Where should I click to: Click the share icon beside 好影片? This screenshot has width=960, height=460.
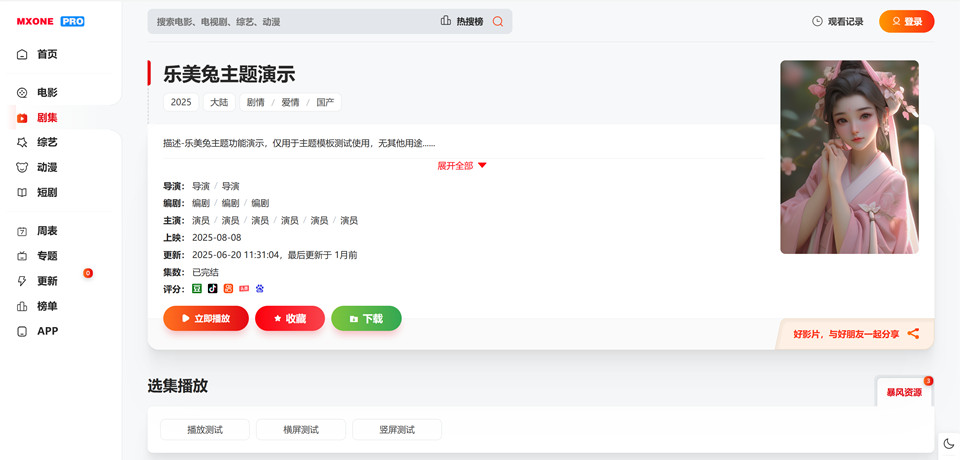[913, 334]
